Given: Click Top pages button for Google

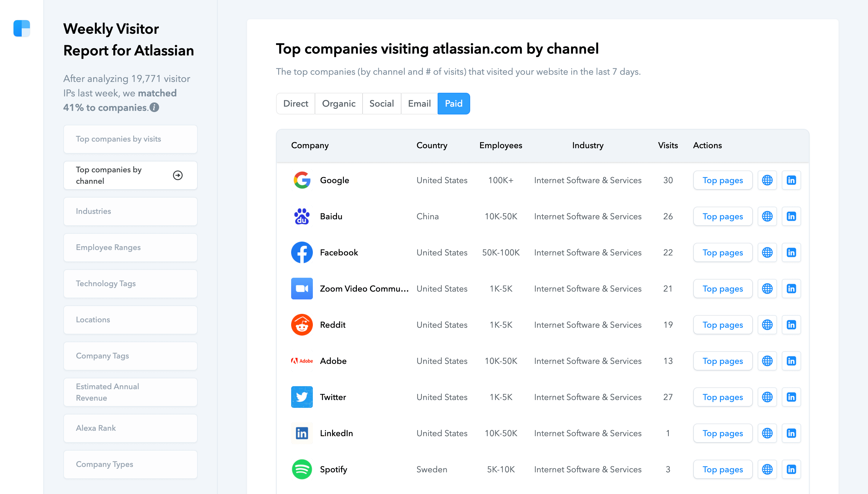Looking at the screenshot, I should click(x=722, y=180).
